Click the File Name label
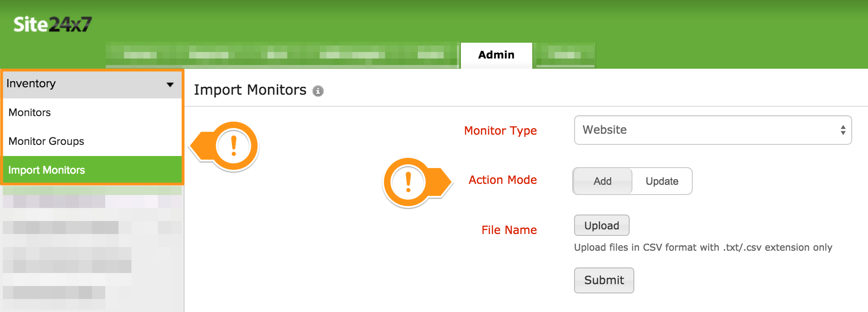 click(x=509, y=230)
